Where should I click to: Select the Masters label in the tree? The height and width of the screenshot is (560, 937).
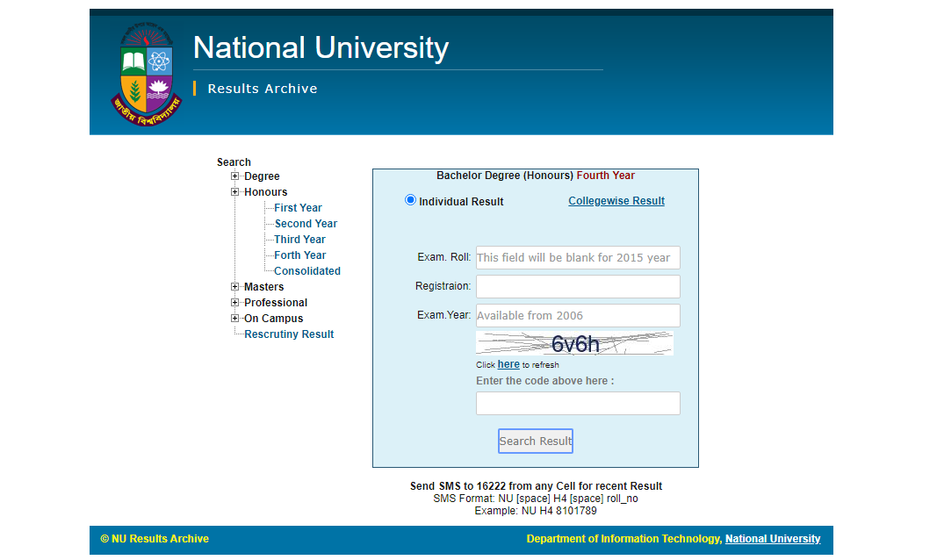point(263,287)
